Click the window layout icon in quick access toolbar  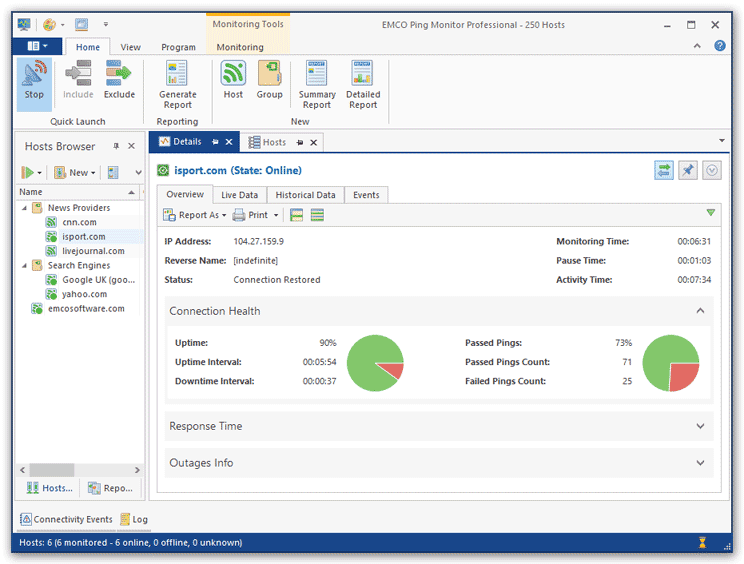[x=82, y=24]
